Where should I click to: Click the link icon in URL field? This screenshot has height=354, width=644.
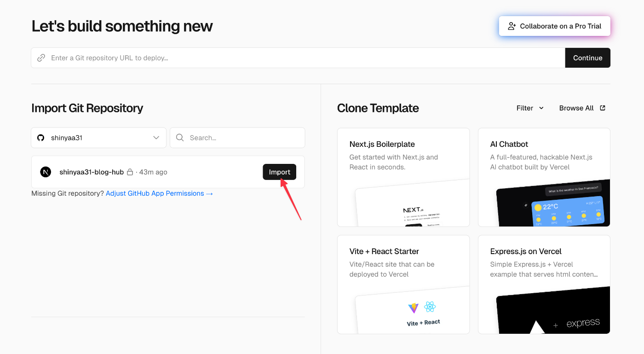tap(41, 58)
